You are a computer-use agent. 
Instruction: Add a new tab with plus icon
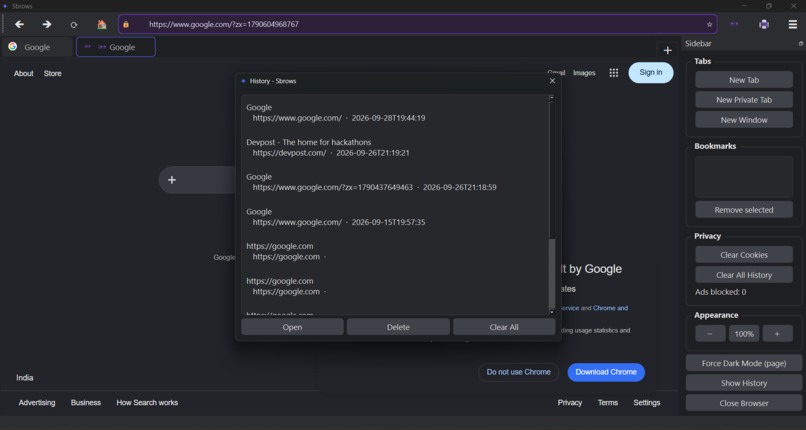tap(667, 50)
